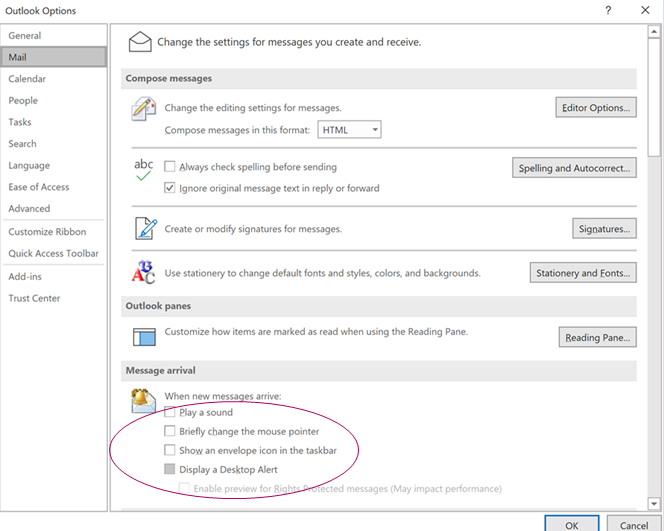This screenshot has width=664, height=531.
Task: Open the Signatures button
Action: click(603, 229)
